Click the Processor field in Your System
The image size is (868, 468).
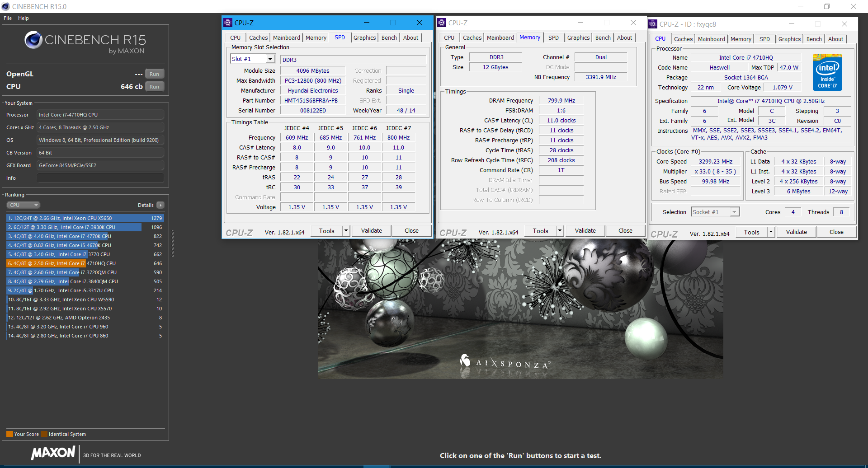click(100, 115)
